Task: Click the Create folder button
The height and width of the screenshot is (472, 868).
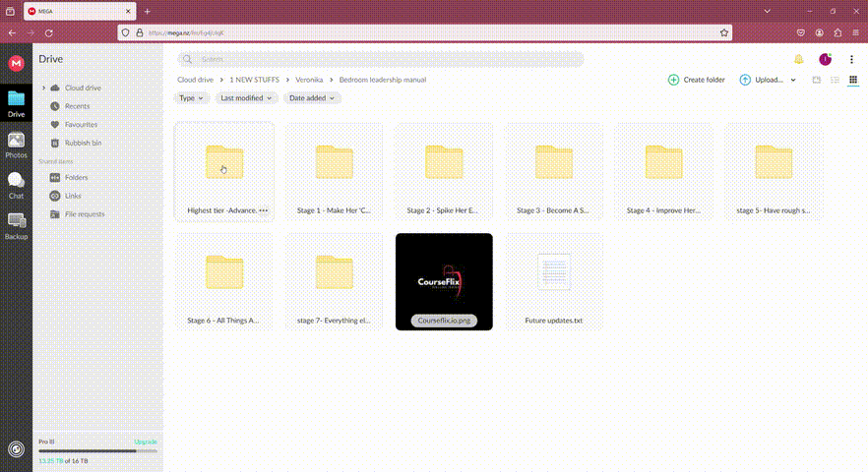Action: tap(697, 80)
